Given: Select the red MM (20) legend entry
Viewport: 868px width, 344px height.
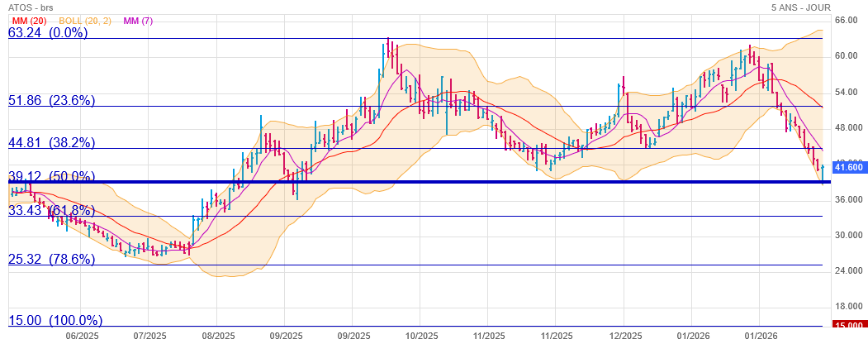Looking at the screenshot, I should coord(29,21).
